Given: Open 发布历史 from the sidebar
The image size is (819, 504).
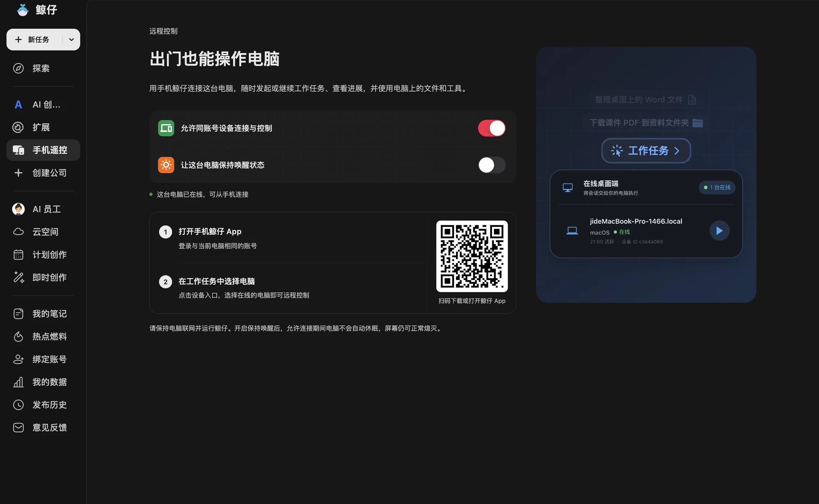Looking at the screenshot, I should (x=50, y=405).
